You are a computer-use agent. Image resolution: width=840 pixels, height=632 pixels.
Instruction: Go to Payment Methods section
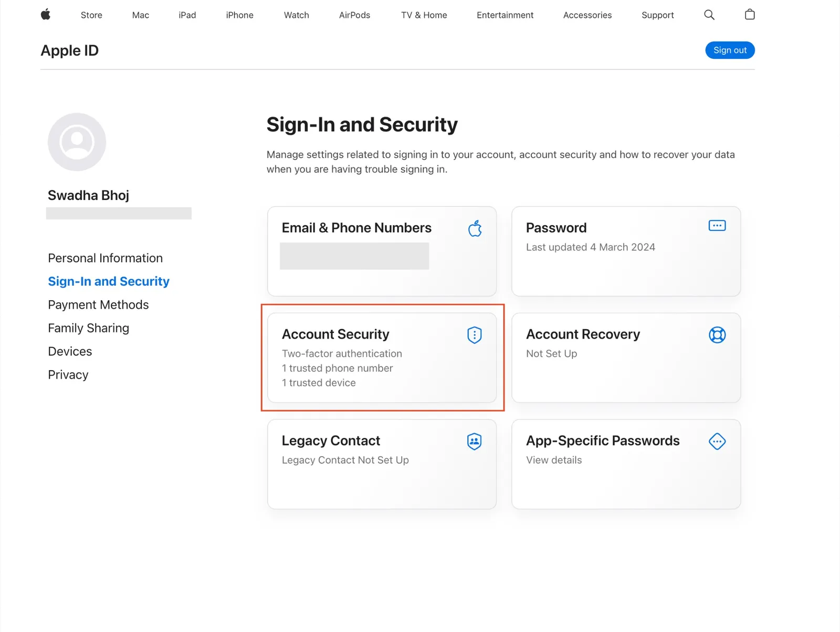98,305
